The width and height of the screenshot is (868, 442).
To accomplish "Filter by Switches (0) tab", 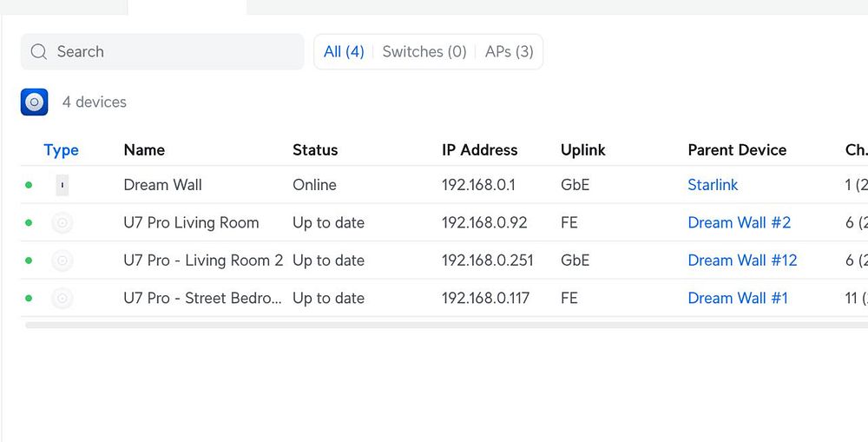I will click(x=424, y=52).
